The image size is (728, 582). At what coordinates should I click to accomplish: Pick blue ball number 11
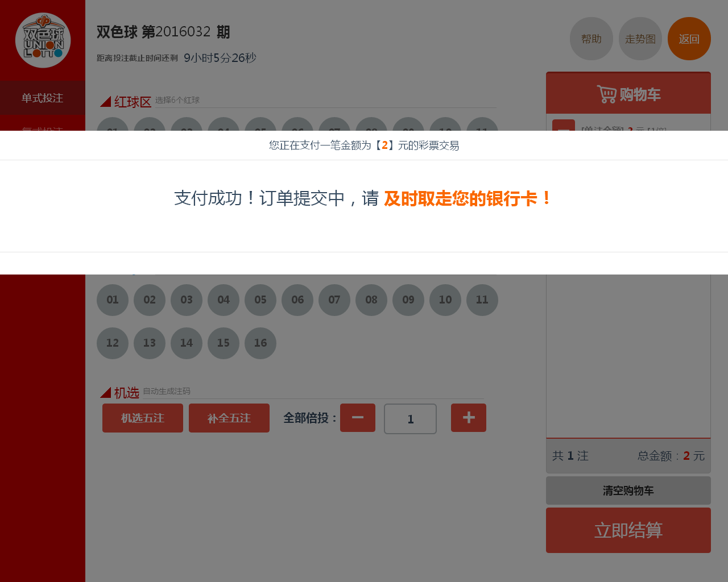[x=482, y=300]
